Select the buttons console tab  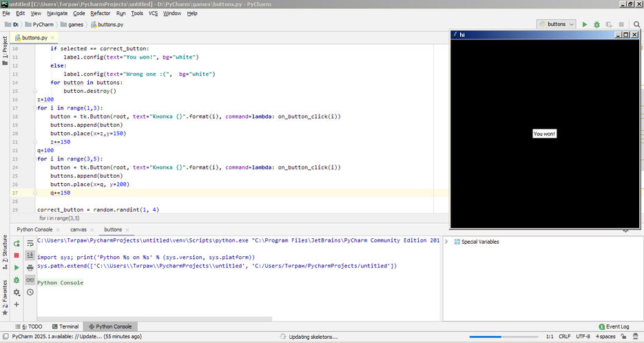[112, 229]
